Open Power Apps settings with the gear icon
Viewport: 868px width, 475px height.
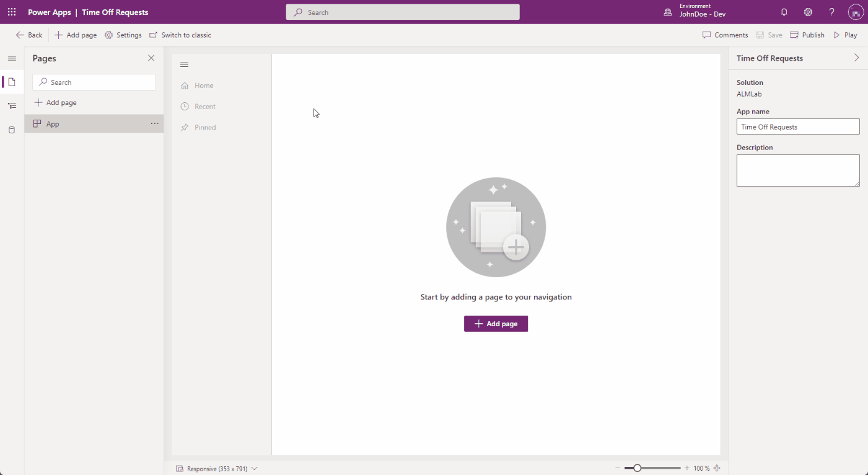(x=807, y=12)
